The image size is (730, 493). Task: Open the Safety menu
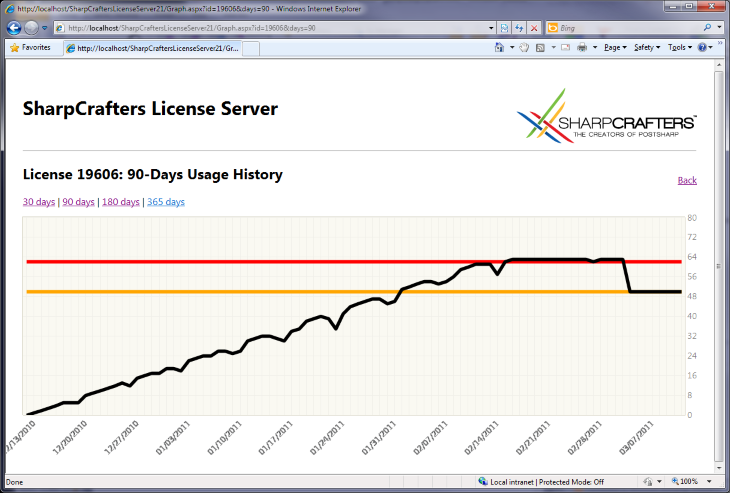(x=647, y=47)
